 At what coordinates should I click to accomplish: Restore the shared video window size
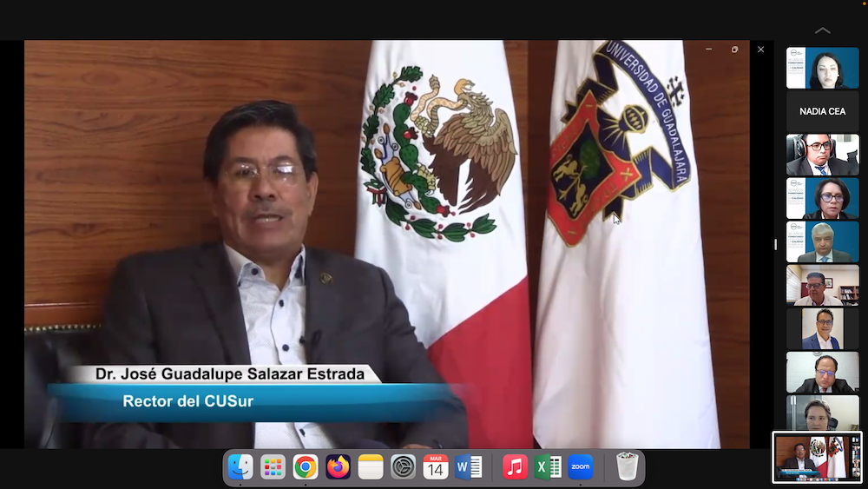click(x=734, y=50)
